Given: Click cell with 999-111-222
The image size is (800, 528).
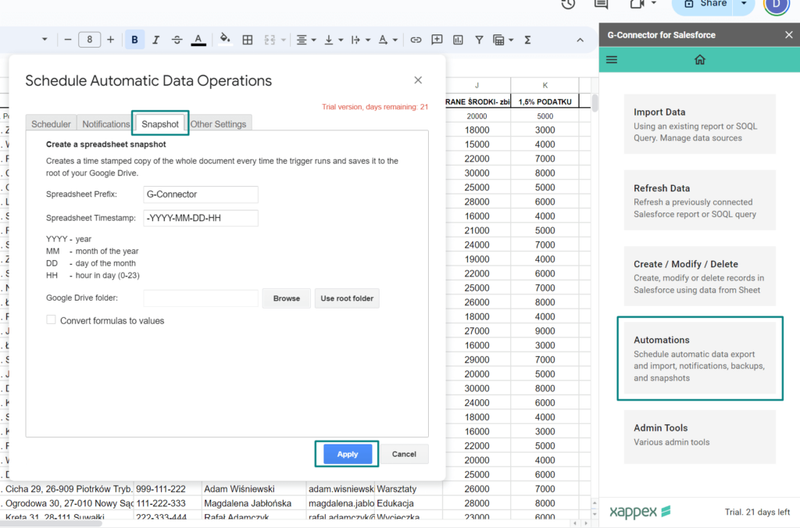Looking at the screenshot, I should [x=167, y=489].
